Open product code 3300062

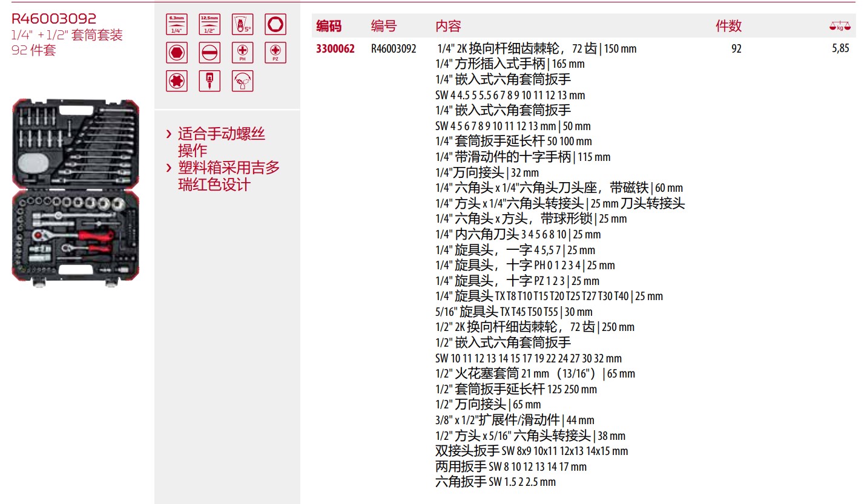[x=335, y=49]
